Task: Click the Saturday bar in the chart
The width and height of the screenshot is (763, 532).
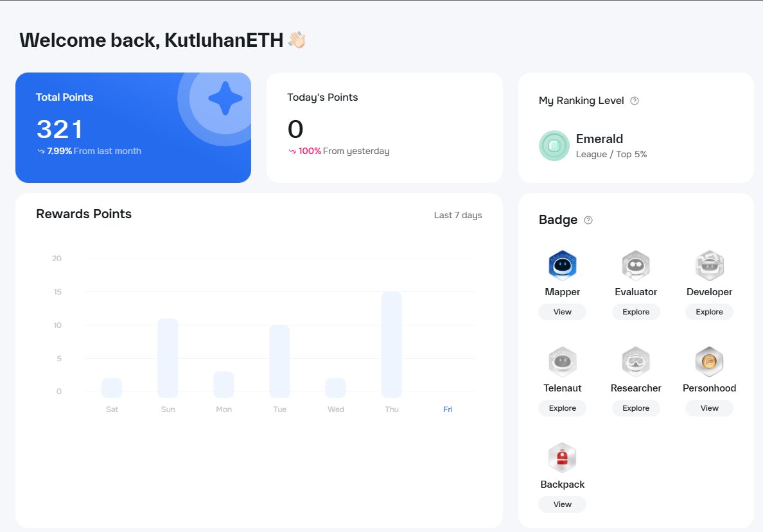Action: click(x=112, y=388)
